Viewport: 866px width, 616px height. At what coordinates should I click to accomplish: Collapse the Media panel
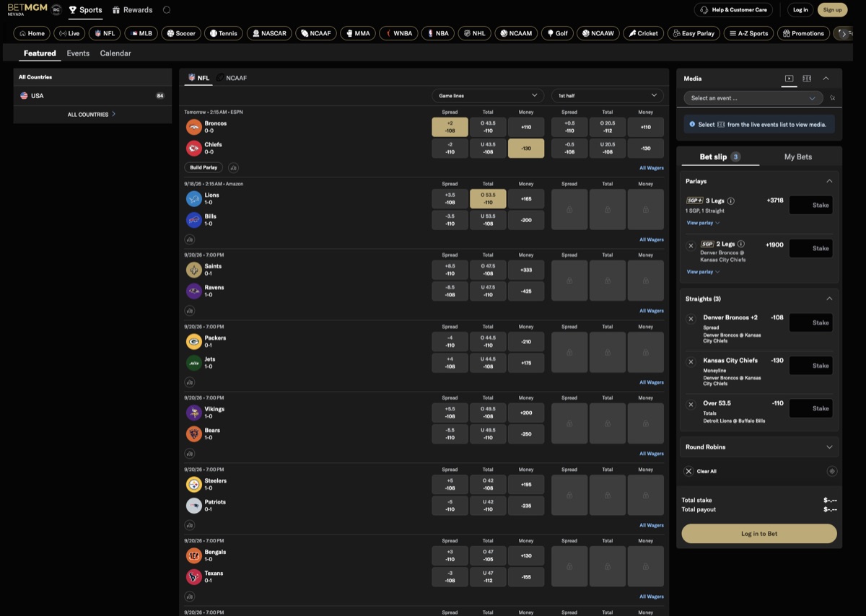(x=826, y=79)
